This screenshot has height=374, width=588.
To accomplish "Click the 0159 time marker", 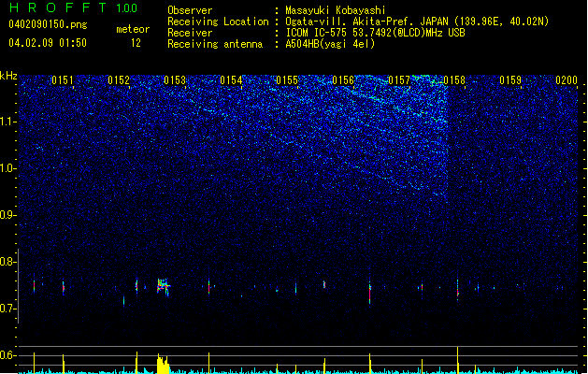I will click(x=510, y=80).
